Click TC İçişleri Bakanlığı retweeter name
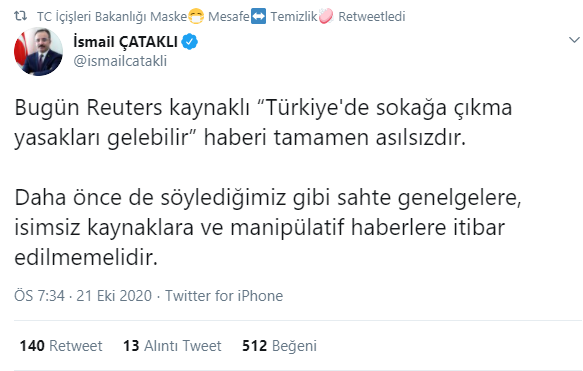This screenshot has width=583, height=371. pyautogui.click(x=111, y=17)
